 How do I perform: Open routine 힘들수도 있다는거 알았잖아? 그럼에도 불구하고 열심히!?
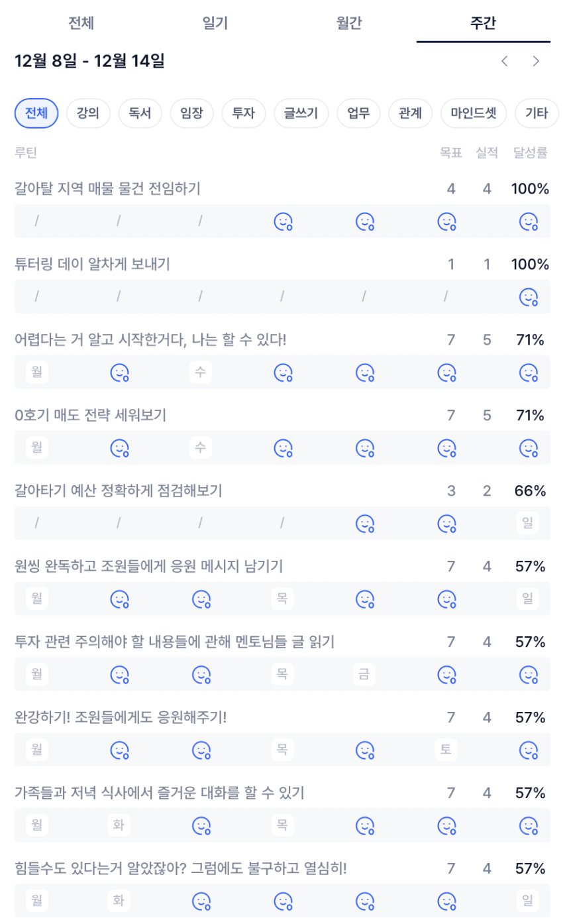(x=180, y=868)
